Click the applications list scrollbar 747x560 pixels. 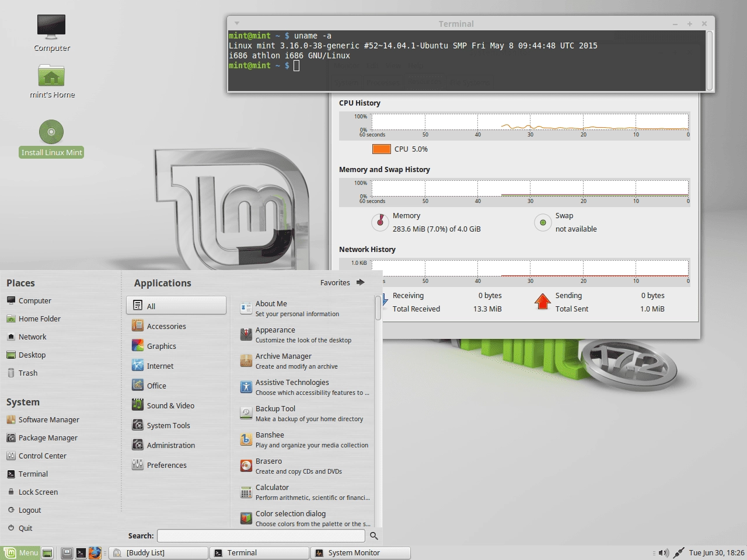click(x=378, y=308)
